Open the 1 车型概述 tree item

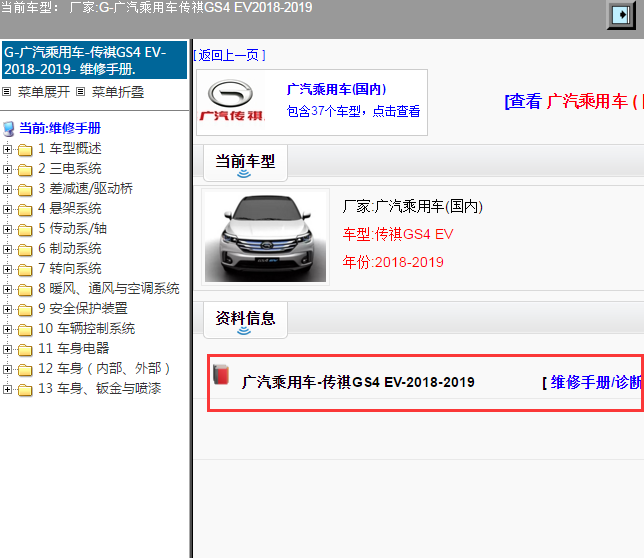(x=70, y=148)
